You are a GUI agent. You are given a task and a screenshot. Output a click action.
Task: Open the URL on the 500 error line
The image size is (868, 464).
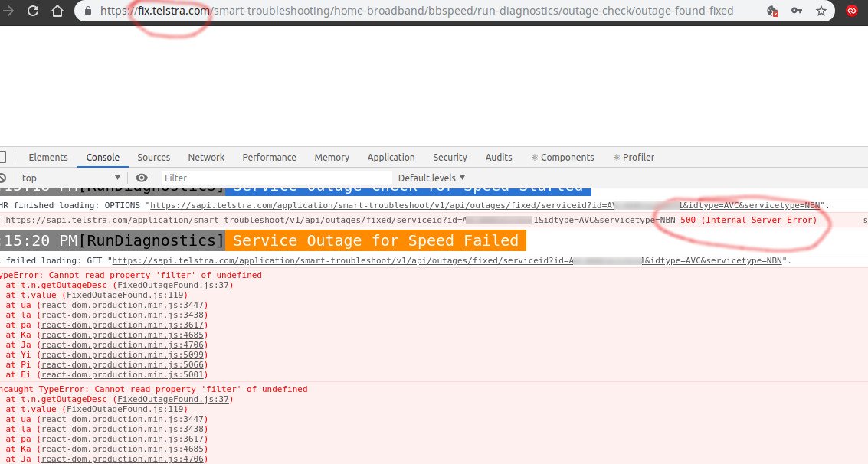pos(340,220)
